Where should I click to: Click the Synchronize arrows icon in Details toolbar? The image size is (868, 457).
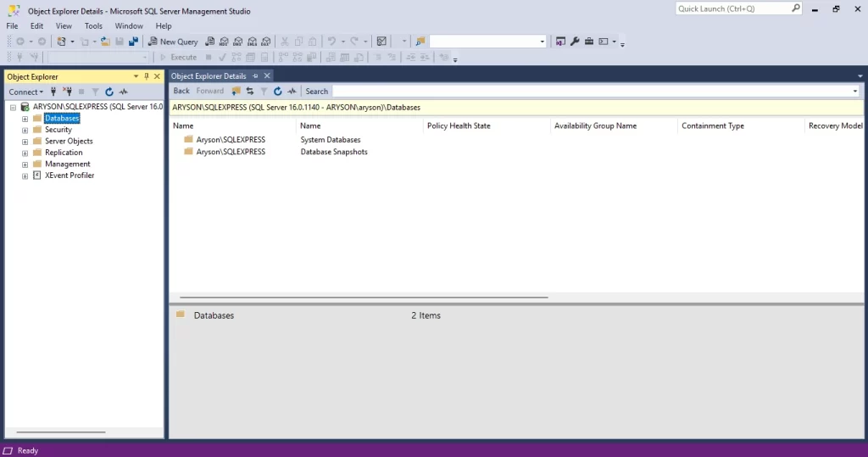(x=250, y=91)
